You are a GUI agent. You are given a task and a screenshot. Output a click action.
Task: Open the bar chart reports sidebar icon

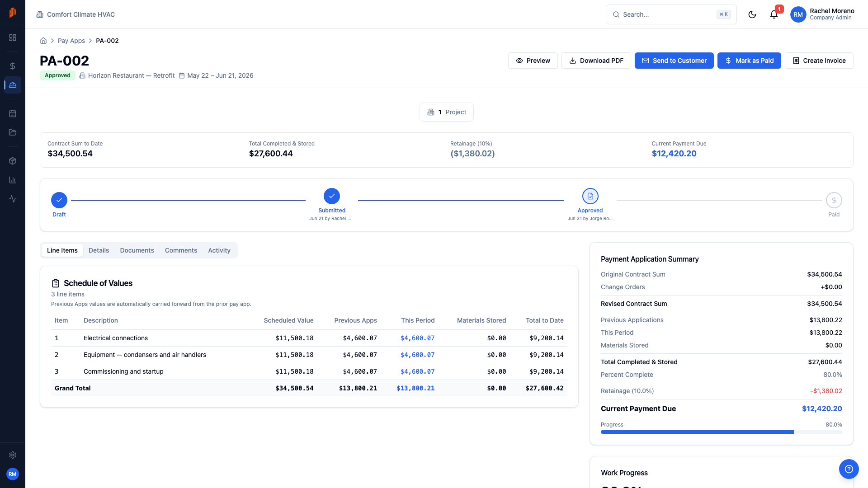point(13,180)
